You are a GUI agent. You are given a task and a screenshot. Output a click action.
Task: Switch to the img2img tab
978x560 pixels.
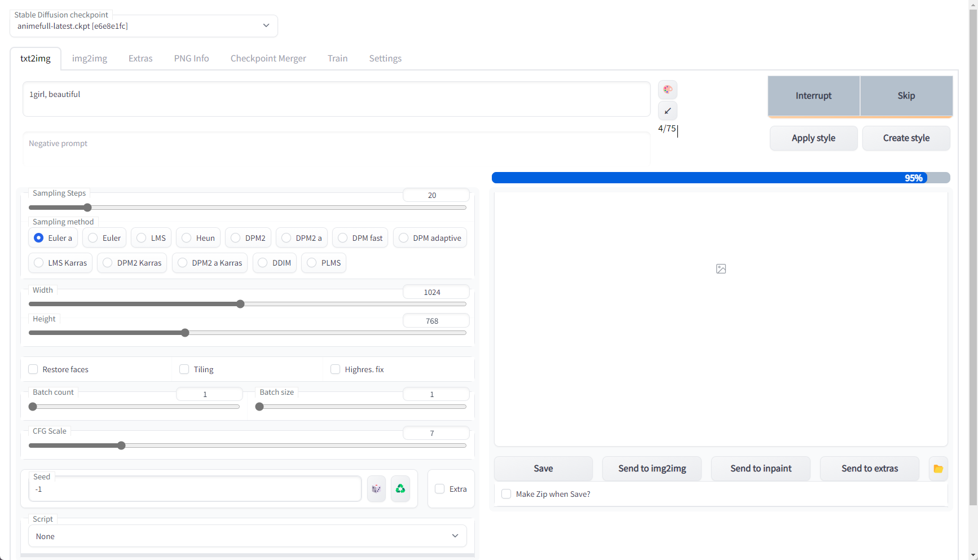coord(90,59)
